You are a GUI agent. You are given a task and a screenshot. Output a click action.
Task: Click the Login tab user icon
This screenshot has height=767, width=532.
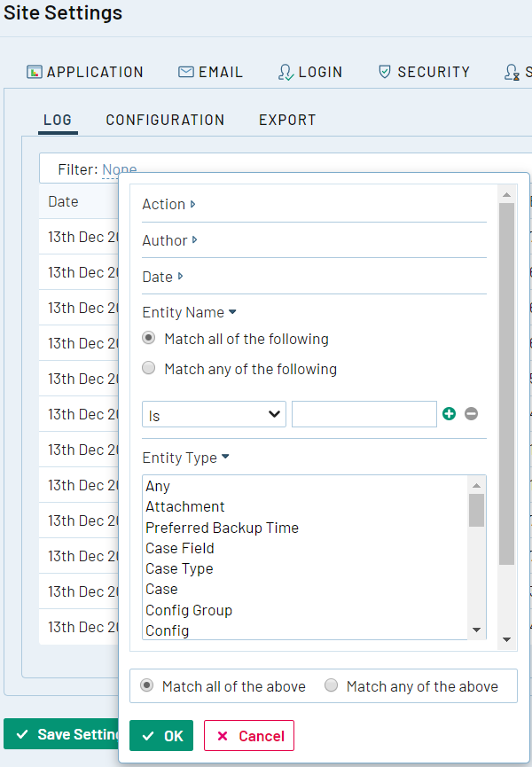pyautogui.click(x=286, y=72)
